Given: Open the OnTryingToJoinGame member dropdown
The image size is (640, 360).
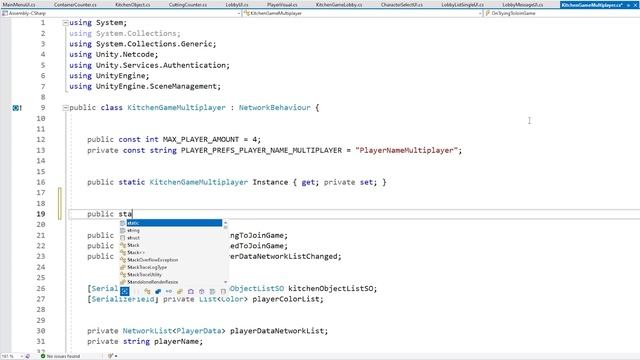Looking at the screenshot, I should click(x=562, y=13).
